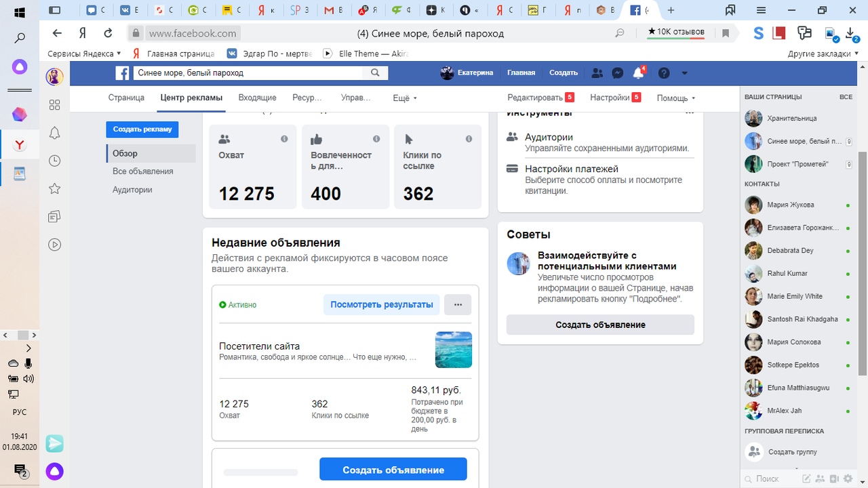Click the Yandex home Я icon
Image resolution: width=868 pixels, height=488 pixels.
coord(83,33)
